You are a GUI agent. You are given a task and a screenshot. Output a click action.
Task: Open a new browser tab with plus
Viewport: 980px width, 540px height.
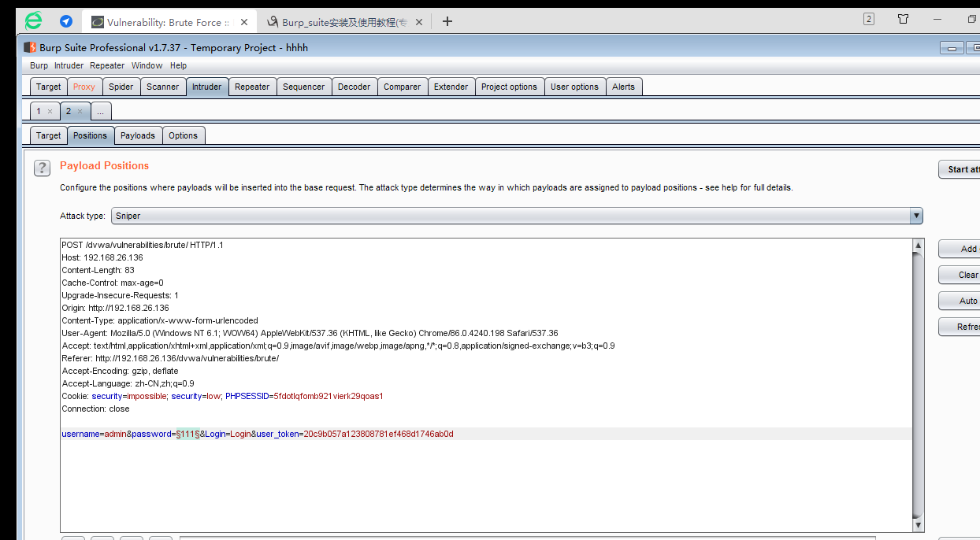click(447, 21)
